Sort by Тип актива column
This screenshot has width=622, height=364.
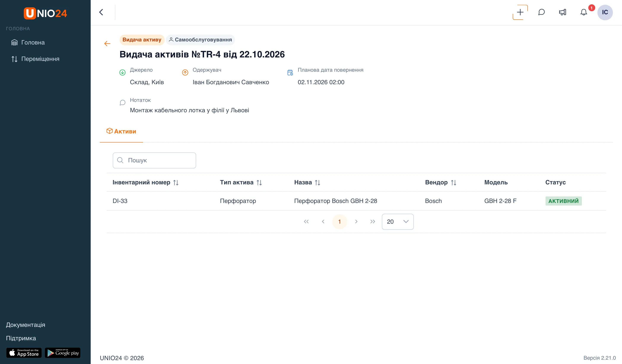[x=259, y=183]
